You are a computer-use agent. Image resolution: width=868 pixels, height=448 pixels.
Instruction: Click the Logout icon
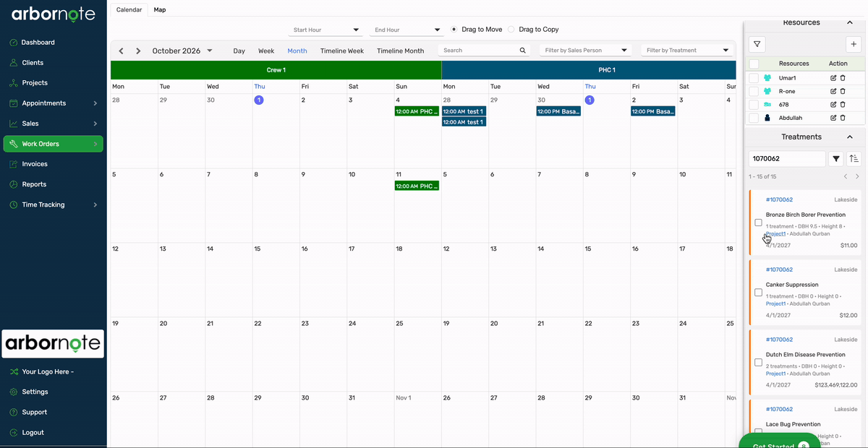(x=14, y=432)
